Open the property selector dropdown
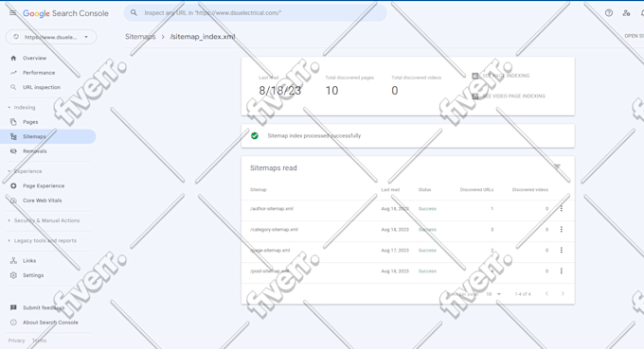The height and width of the screenshot is (349, 644). tap(51, 37)
